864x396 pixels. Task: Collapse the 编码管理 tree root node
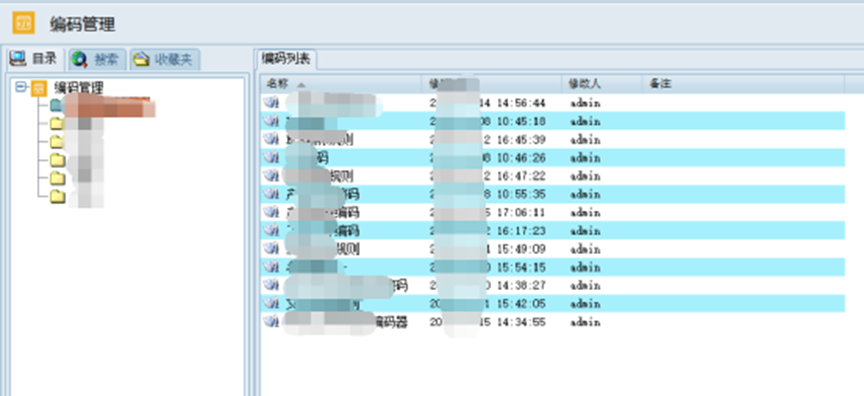21,86
